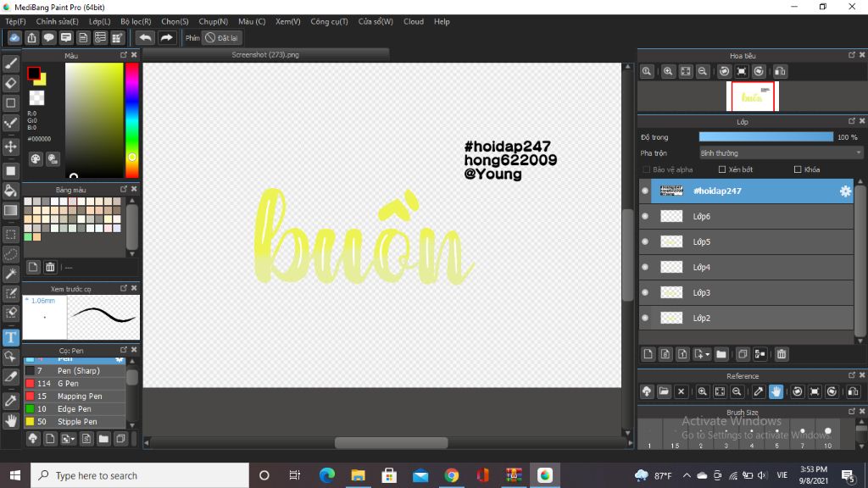
Task: Click the black foreground color swatch
Action: pos(33,73)
